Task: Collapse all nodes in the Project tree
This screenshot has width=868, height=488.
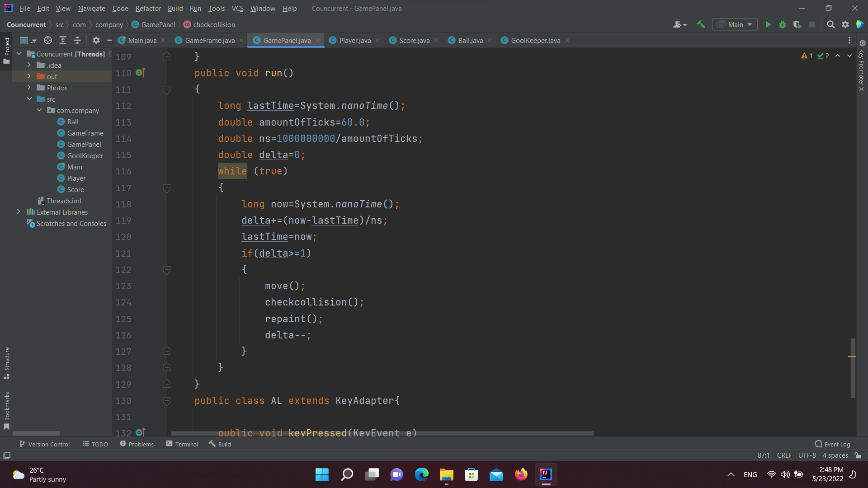Action: point(77,40)
